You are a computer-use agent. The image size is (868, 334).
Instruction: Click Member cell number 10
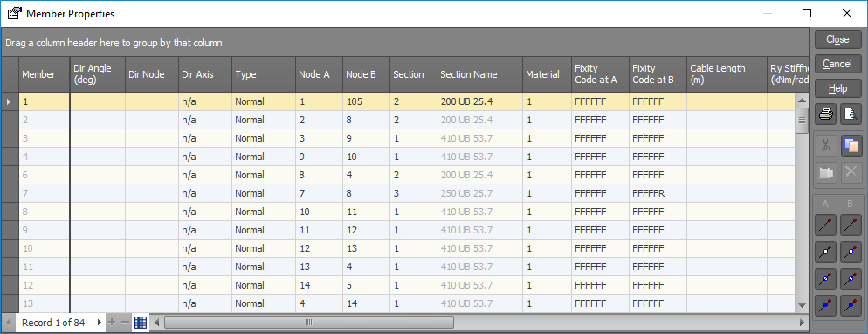coord(45,248)
